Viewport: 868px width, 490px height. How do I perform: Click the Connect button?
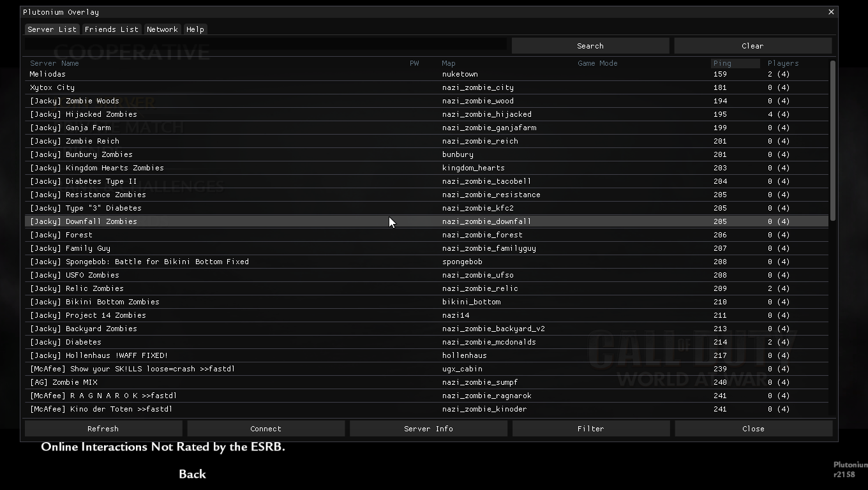coord(266,429)
